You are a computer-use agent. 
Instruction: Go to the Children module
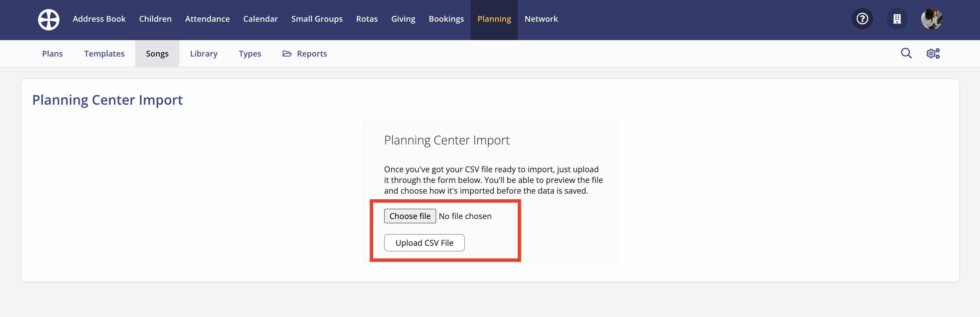(155, 19)
